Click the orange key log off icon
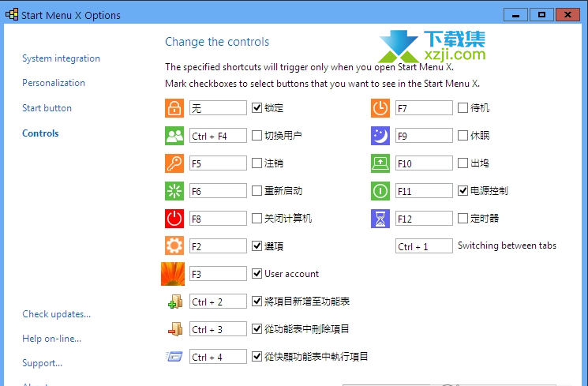The width and height of the screenshot is (588, 386). point(174,163)
